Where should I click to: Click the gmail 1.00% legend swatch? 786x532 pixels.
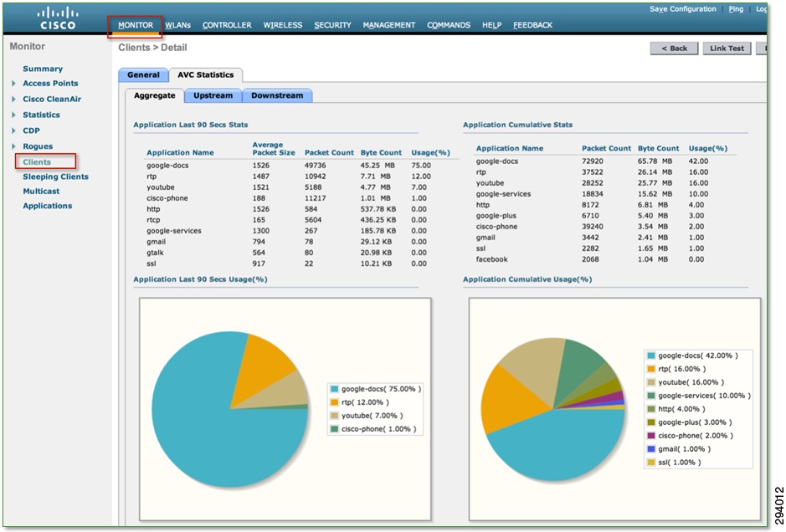pos(651,449)
